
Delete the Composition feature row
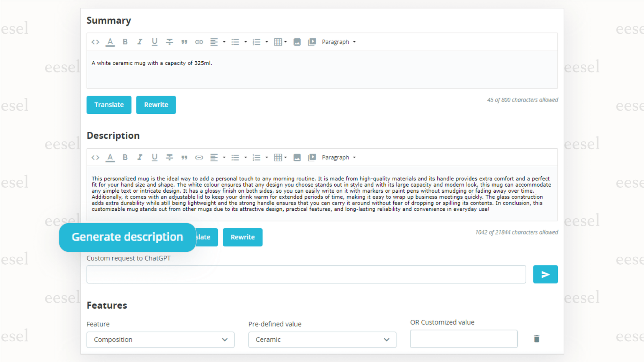coord(536,339)
